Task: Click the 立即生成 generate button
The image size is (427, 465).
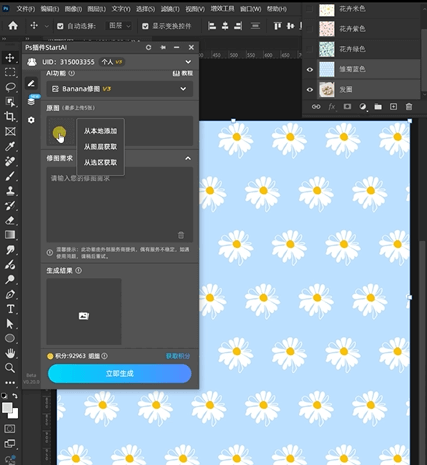Action: (120, 374)
